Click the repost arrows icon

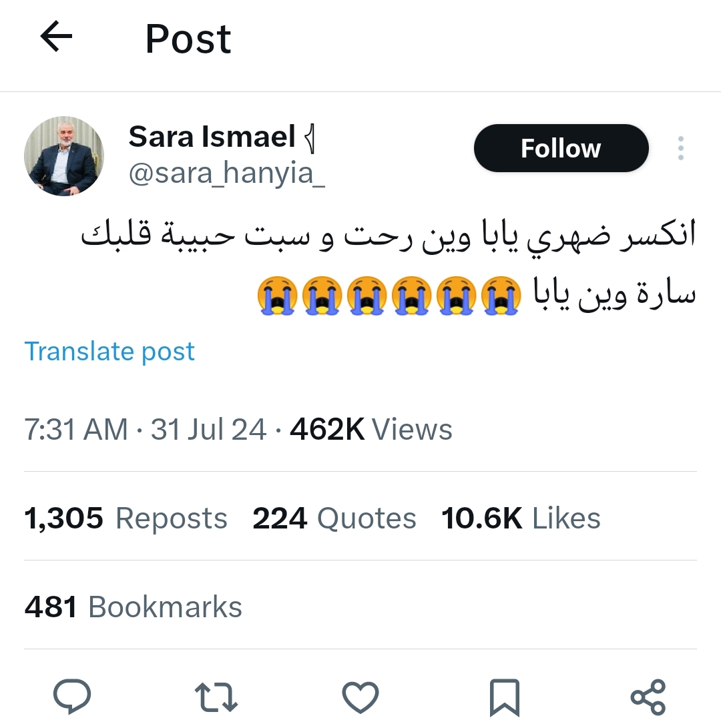pyautogui.click(x=216, y=697)
